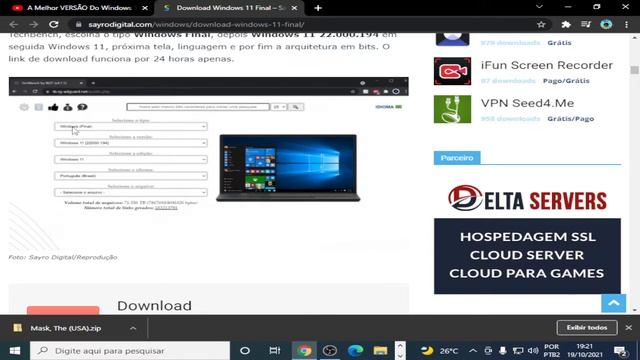Viewport: 640px width, 360px height.
Task: Open the notification center icon
Action: click(x=620, y=351)
